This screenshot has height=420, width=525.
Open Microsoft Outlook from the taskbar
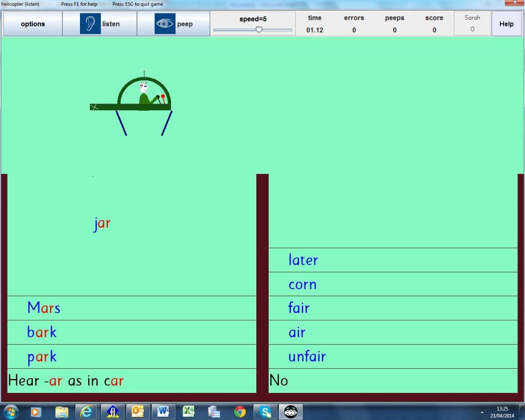137,411
